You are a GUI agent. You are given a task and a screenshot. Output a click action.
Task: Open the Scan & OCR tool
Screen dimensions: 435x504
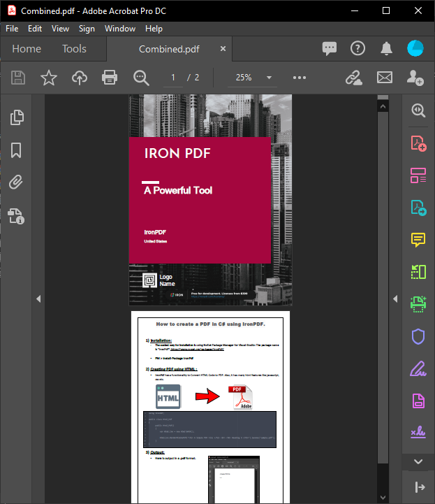(418, 304)
